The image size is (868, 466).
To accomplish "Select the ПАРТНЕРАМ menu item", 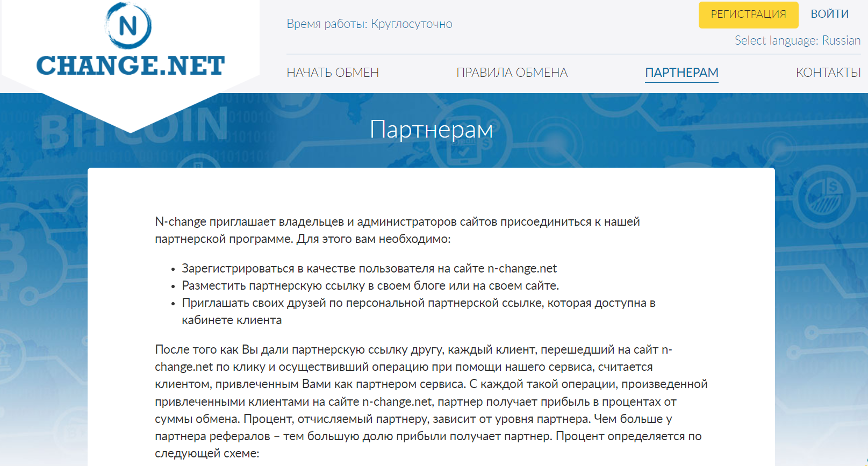I will (x=682, y=73).
